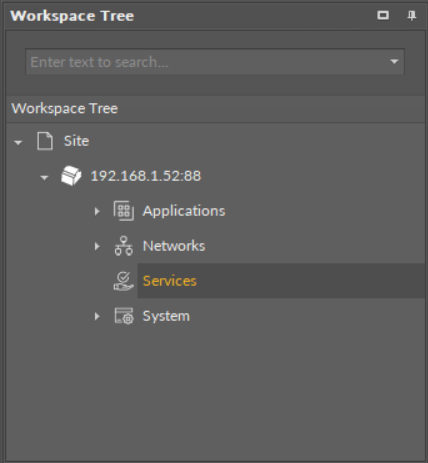The width and height of the screenshot is (428, 463).
Task: Click the Applications grid icon
Action: pos(124,211)
